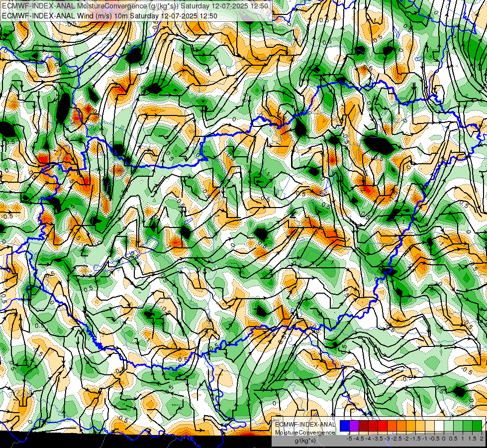Image resolution: width=487 pixels, height=448 pixels.
Task: Click the legend tick value -4
Action: 368,439
